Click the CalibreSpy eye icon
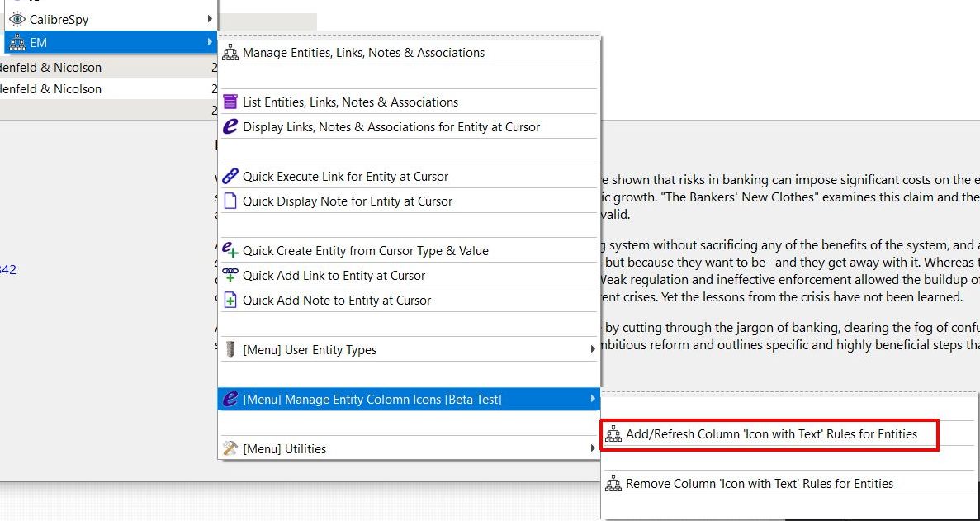 (17, 19)
